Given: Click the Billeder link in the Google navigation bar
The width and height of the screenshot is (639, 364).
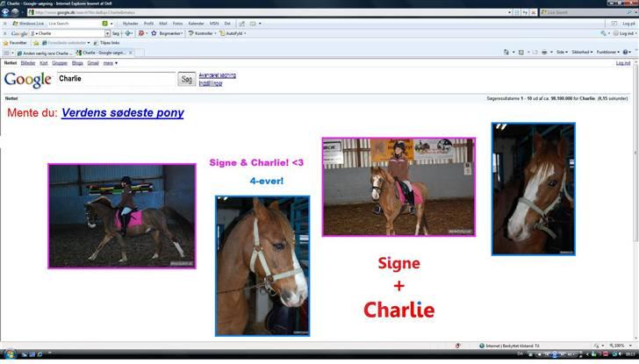Looking at the screenshot, I should coord(28,63).
